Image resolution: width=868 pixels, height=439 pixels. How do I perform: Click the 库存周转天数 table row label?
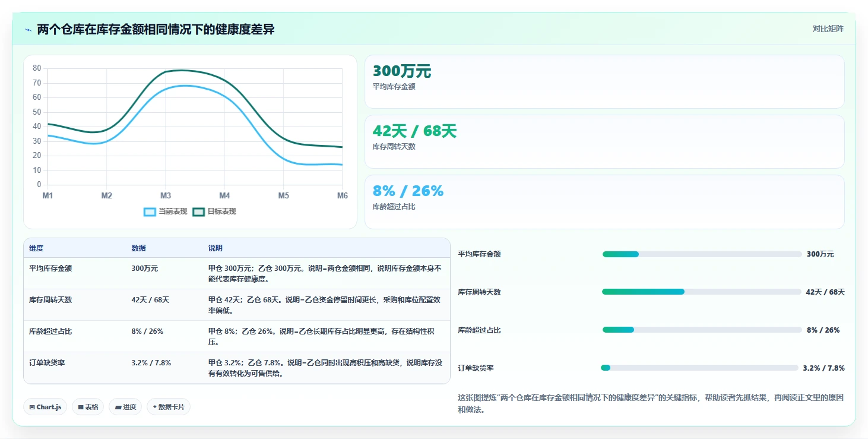tap(50, 300)
